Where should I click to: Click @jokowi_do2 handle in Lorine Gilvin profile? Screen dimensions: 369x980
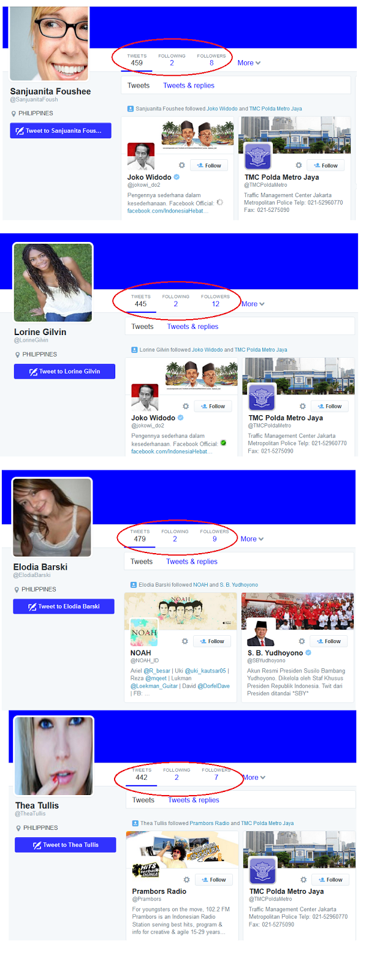(147, 425)
